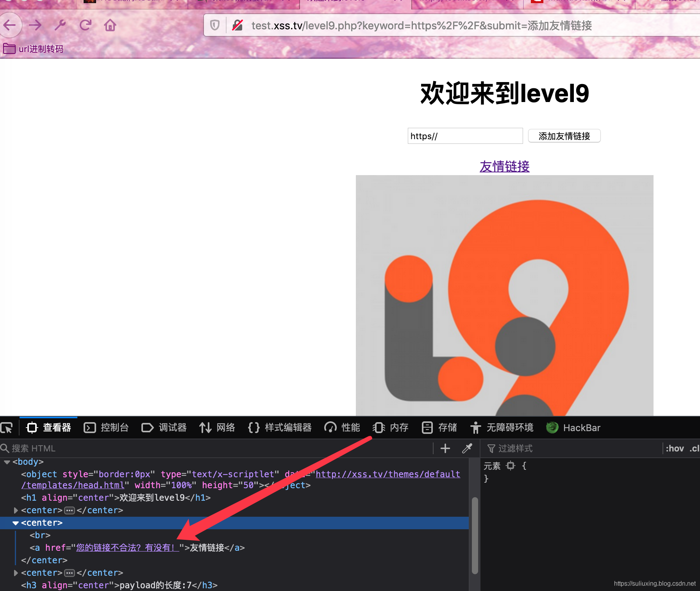The width and height of the screenshot is (700, 591).
Task: Switch to the 网络 network tab
Action: point(217,428)
